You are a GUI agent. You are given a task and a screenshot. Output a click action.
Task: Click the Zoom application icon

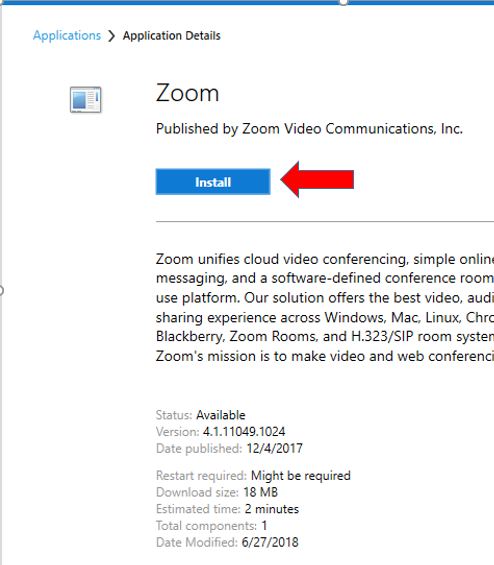click(85, 99)
